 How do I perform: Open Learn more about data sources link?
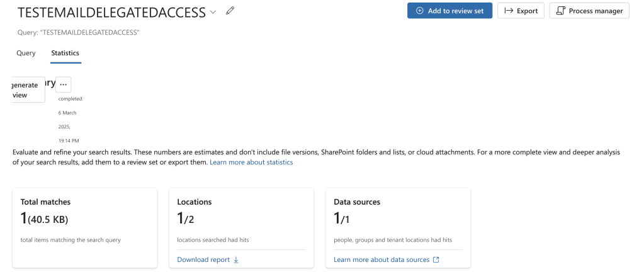point(381,259)
